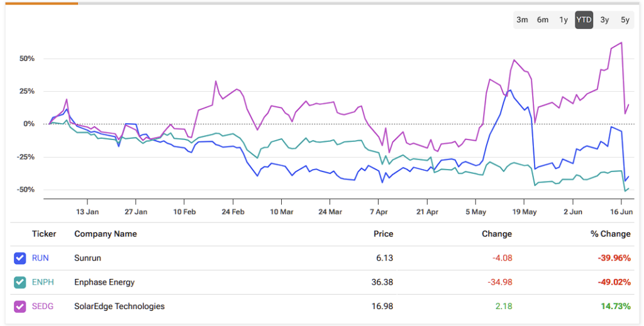The width and height of the screenshot is (644, 326).
Task: Click the Enphase Energy company name
Action: (x=104, y=283)
